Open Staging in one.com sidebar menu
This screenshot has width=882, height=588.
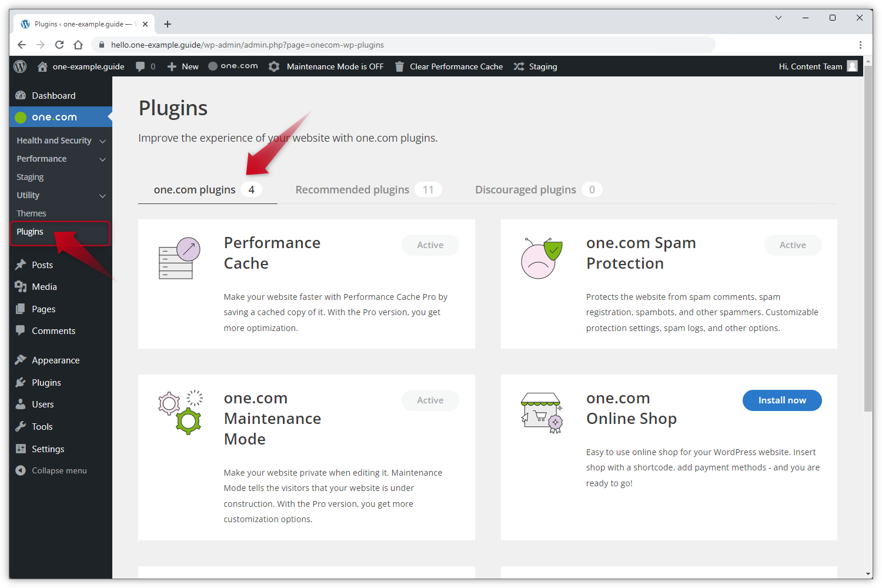30,177
